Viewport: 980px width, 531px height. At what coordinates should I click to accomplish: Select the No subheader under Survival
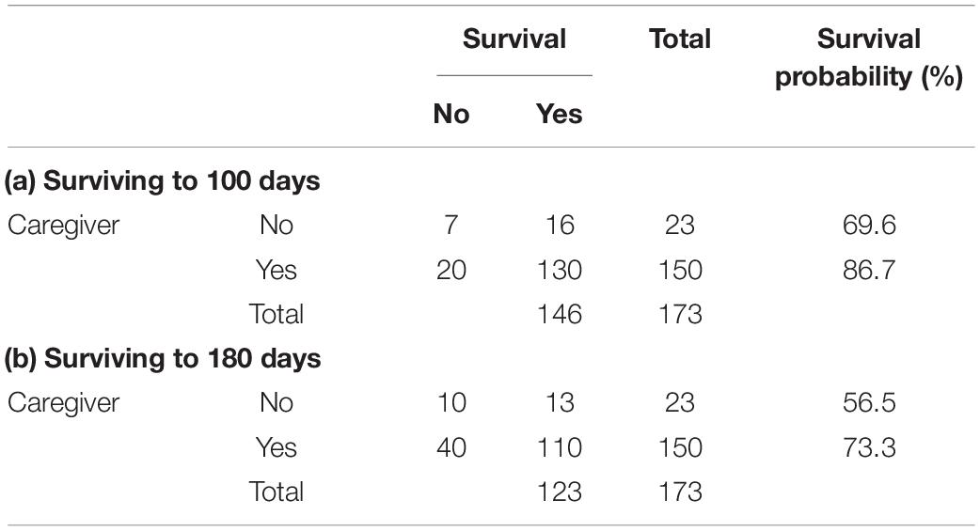451,115
